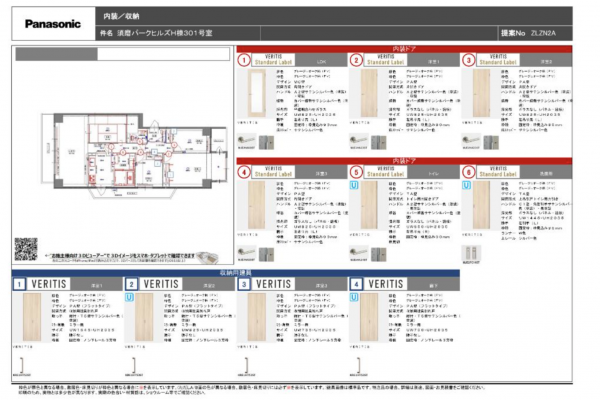Click the second red '内装ドア' header above door 4
Screen dimensions: 600x400
pyautogui.click(x=404, y=161)
